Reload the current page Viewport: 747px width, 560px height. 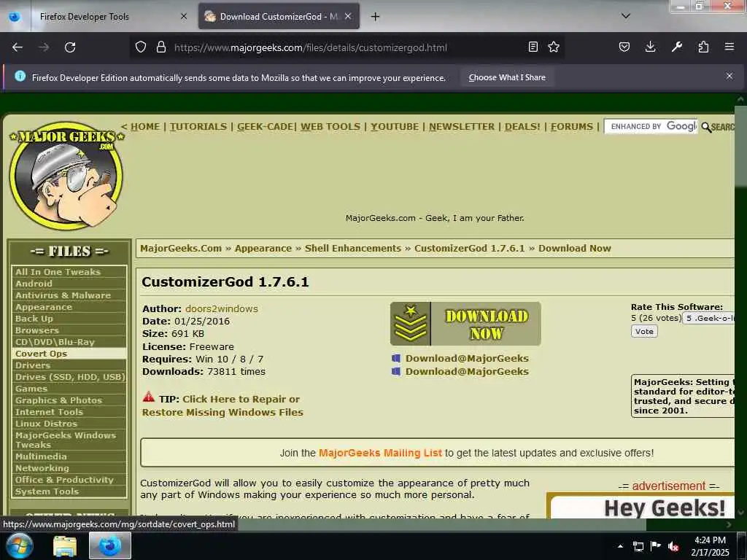(x=70, y=47)
